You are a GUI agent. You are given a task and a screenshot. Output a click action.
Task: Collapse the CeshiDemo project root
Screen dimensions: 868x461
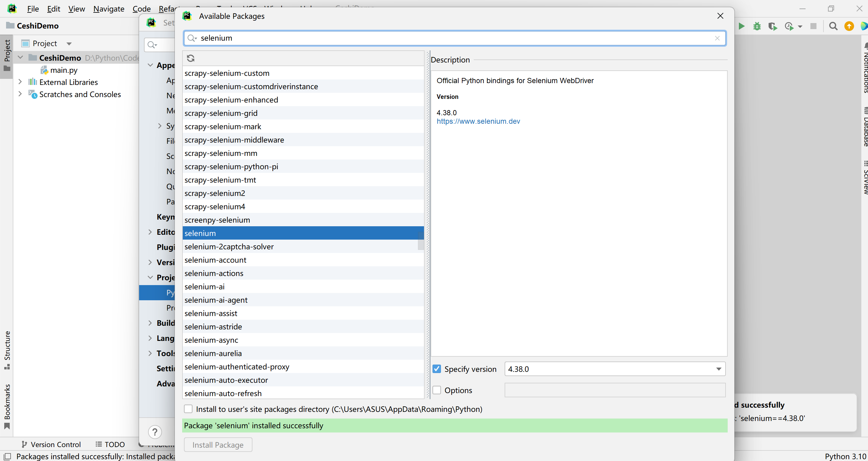click(20, 57)
